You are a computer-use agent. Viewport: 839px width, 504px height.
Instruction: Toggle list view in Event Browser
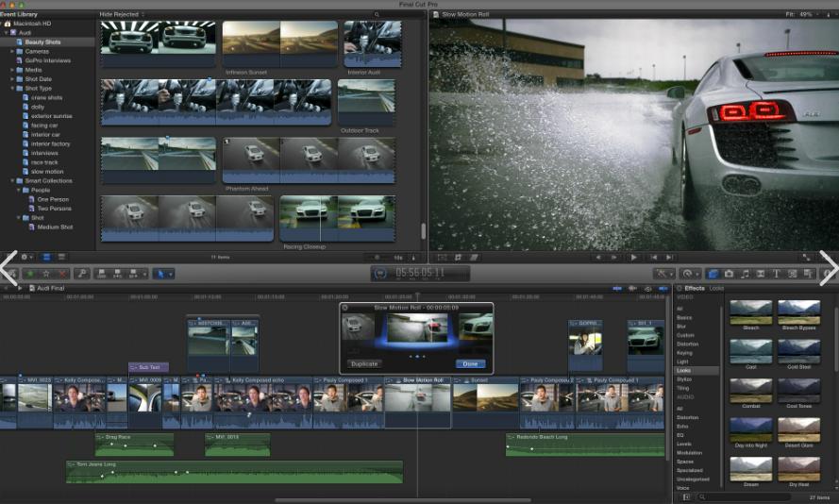pyautogui.click(x=61, y=257)
